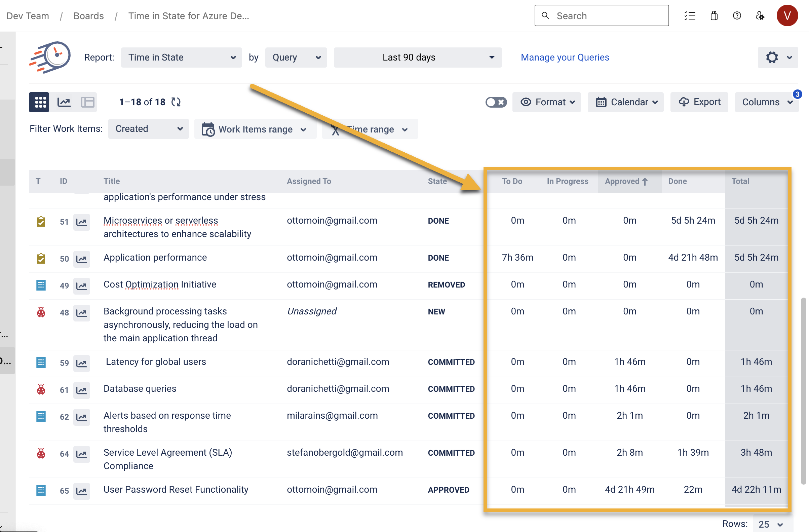Toggle the switch beside Format
The image size is (809, 532).
pyautogui.click(x=496, y=102)
